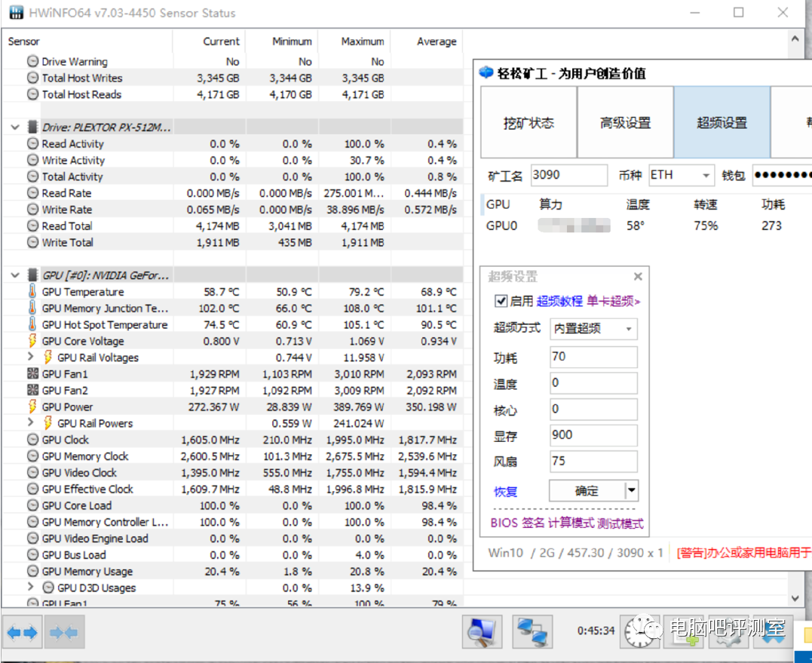Click circle icon of GPU Memory Clock row
Screen dimensions: 812x663
click(x=32, y=456)
